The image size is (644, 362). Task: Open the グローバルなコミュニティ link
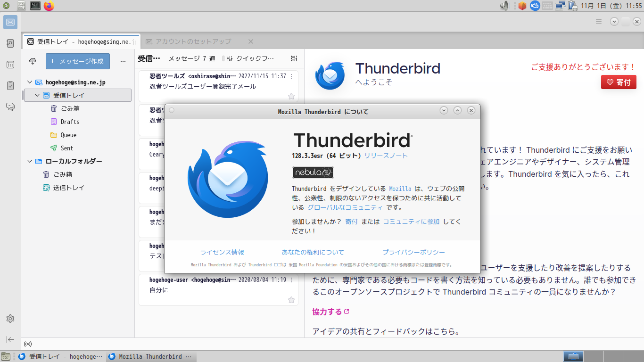345,207
